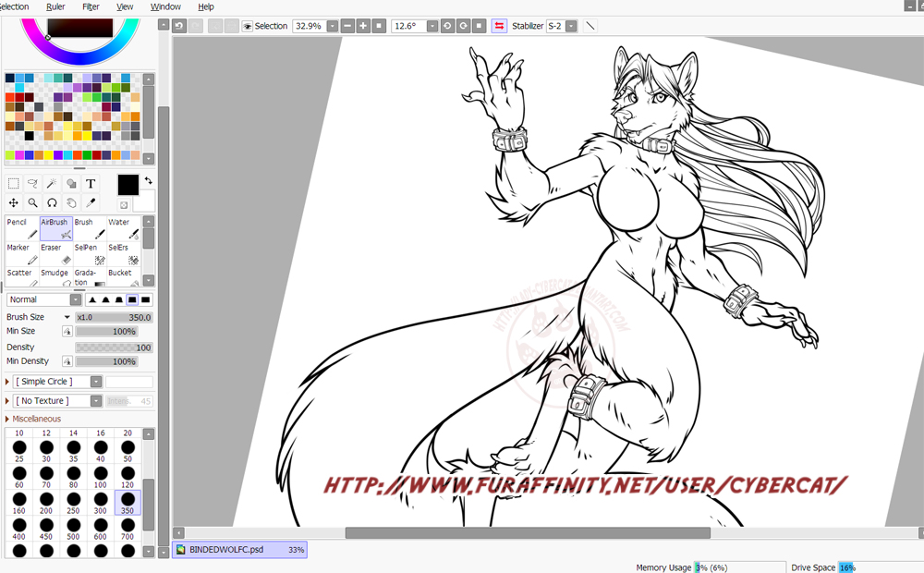Image resolution: width=924 pixels, height=573 pixels.
Task: Open the zoom percentage 32.9% dropdown
Action: [x=333, y=26]
